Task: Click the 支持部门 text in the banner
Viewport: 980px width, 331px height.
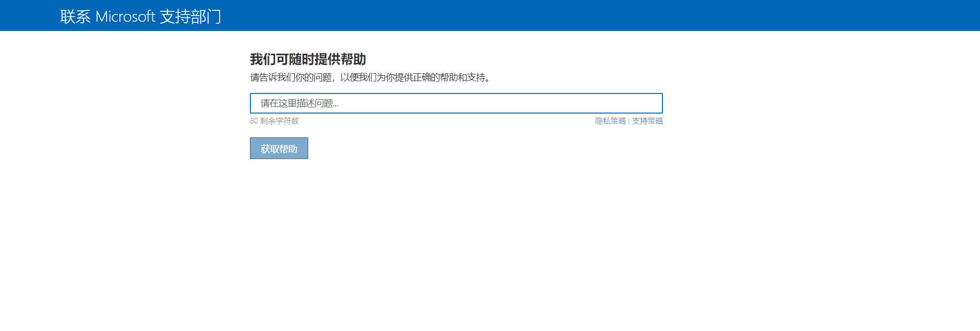Action: 190,17
